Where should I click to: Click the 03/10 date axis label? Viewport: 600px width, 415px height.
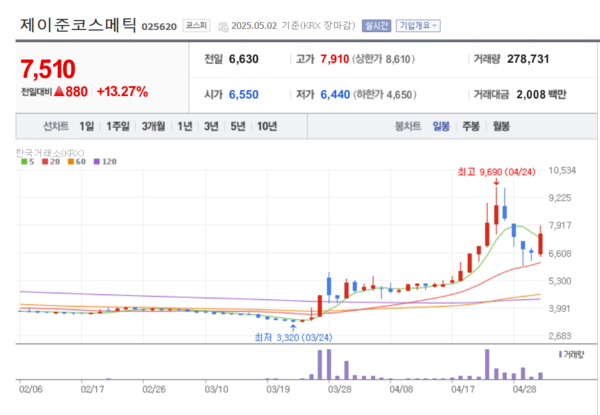coord(216,389)
